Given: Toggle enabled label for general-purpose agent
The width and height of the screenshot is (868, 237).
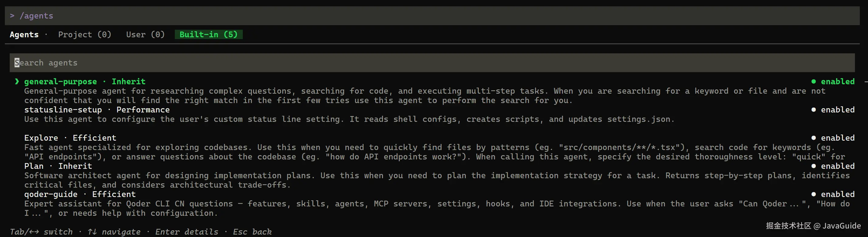Looking at the screenshot, I should (x=838, y=82).
